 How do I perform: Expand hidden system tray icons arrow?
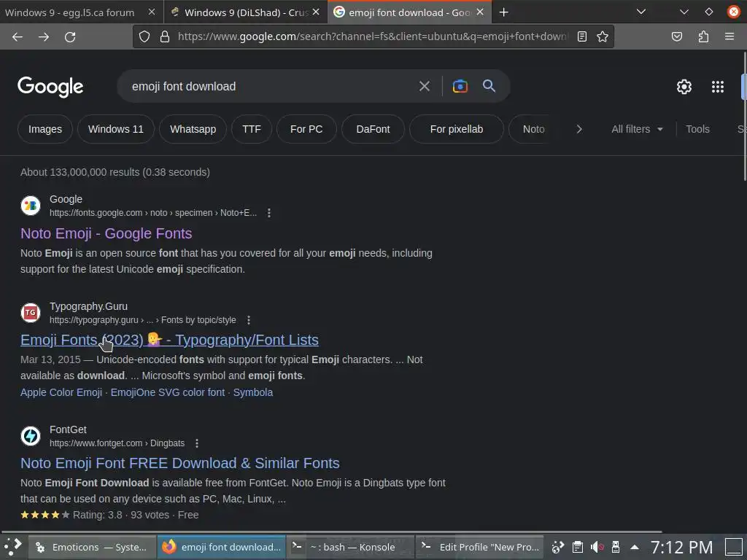[x=635, y=547]
